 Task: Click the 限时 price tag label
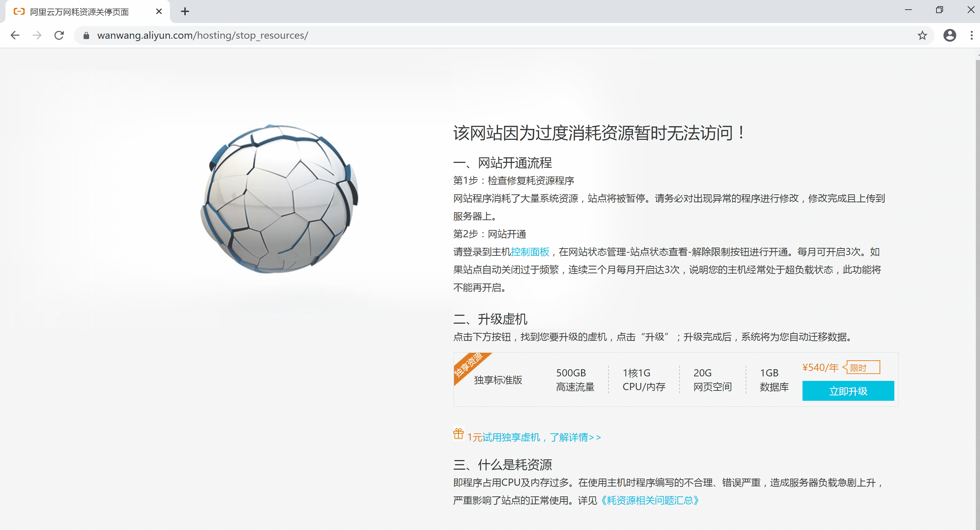(x=861, y=368)
